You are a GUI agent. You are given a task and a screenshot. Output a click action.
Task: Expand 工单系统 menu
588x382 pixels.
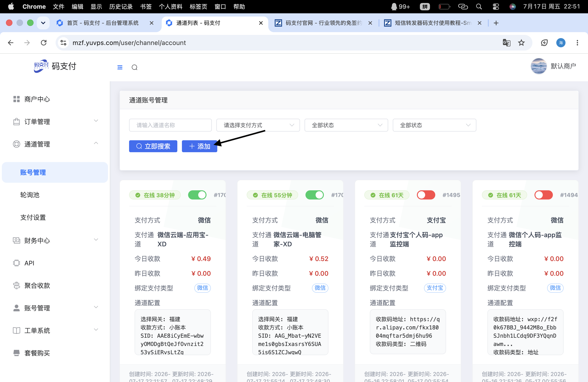(55, 330)
